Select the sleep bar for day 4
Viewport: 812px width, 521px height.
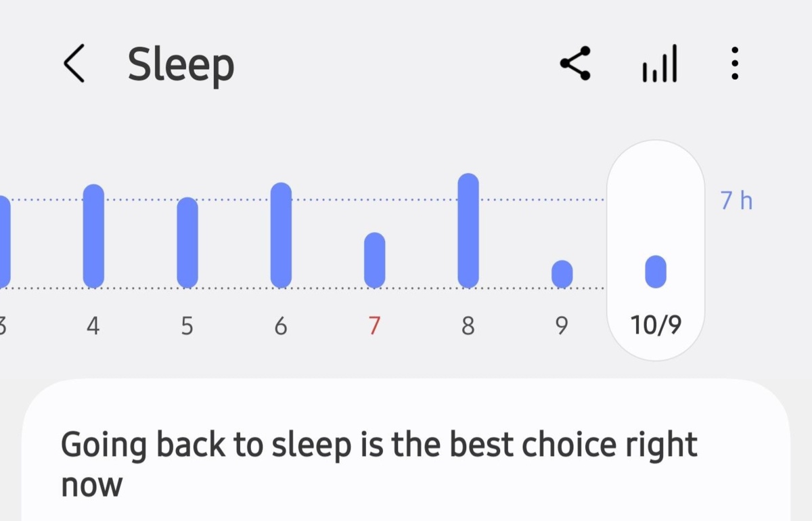tap(93, 235)
